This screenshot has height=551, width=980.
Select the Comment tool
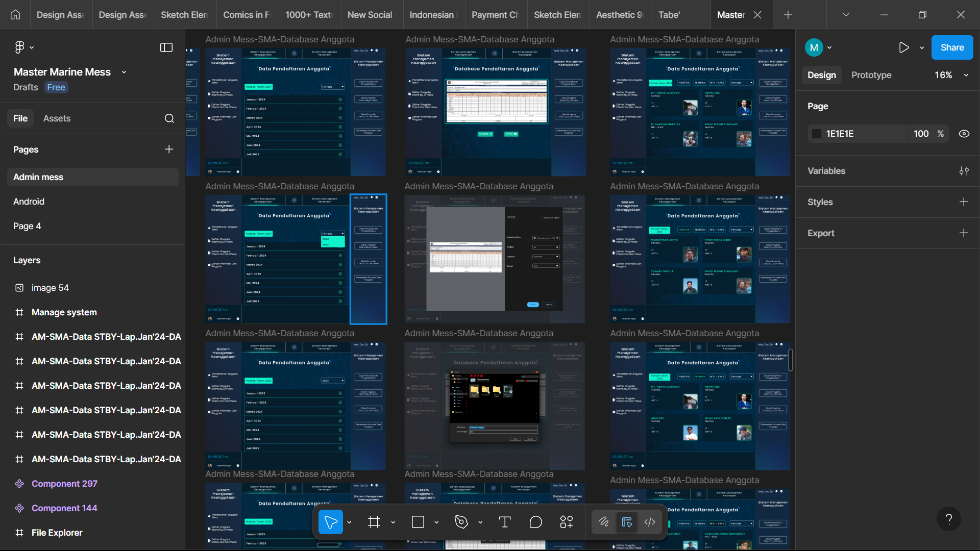pos(536,522)
